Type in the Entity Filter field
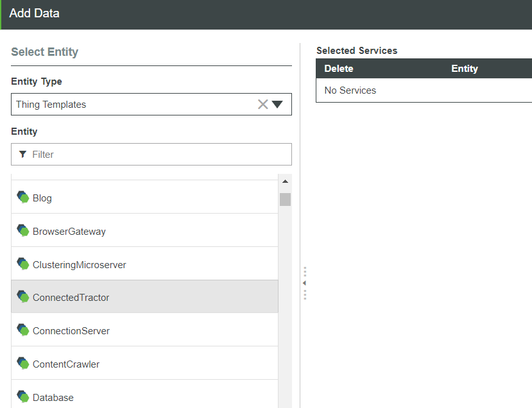 coord(157,155)
